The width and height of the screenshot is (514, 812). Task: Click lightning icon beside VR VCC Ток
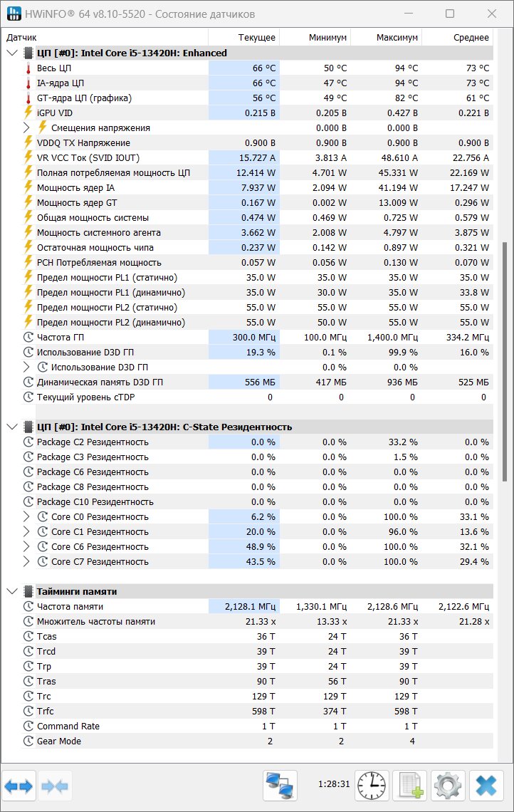click(x=28, y=157)
